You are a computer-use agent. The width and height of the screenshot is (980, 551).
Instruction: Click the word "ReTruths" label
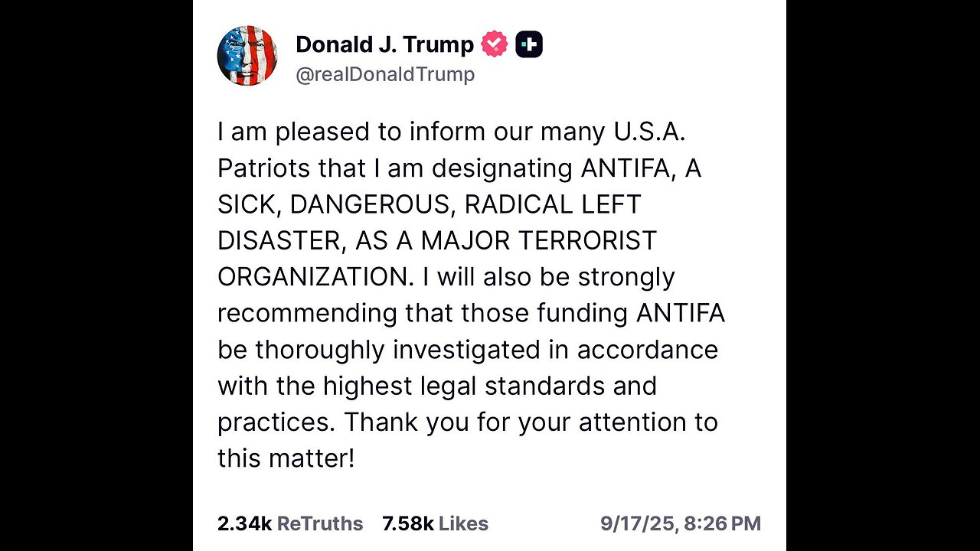(319, 523)
